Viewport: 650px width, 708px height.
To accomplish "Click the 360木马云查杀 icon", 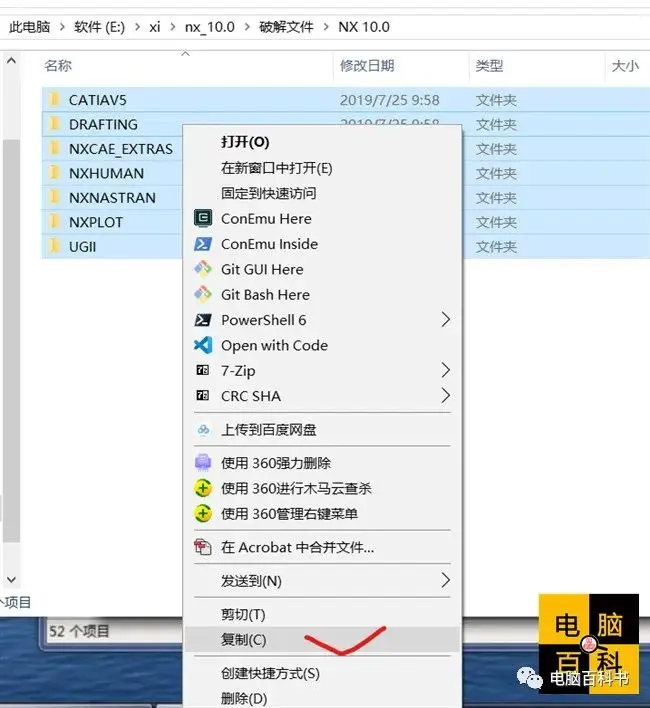I will coord(203,488).
